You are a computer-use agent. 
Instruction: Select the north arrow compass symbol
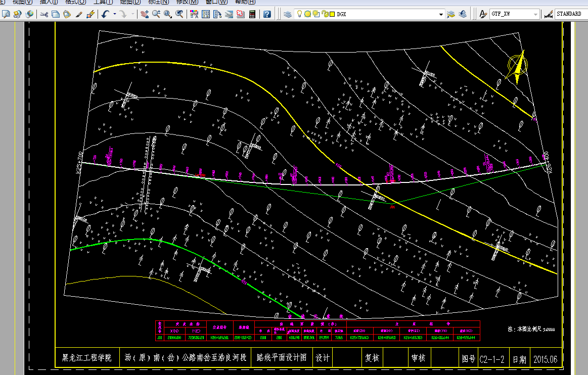click(x=518, y=67)
